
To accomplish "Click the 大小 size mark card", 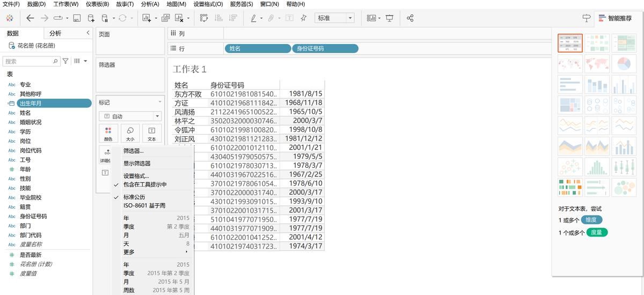I will [x=130, y=133].
